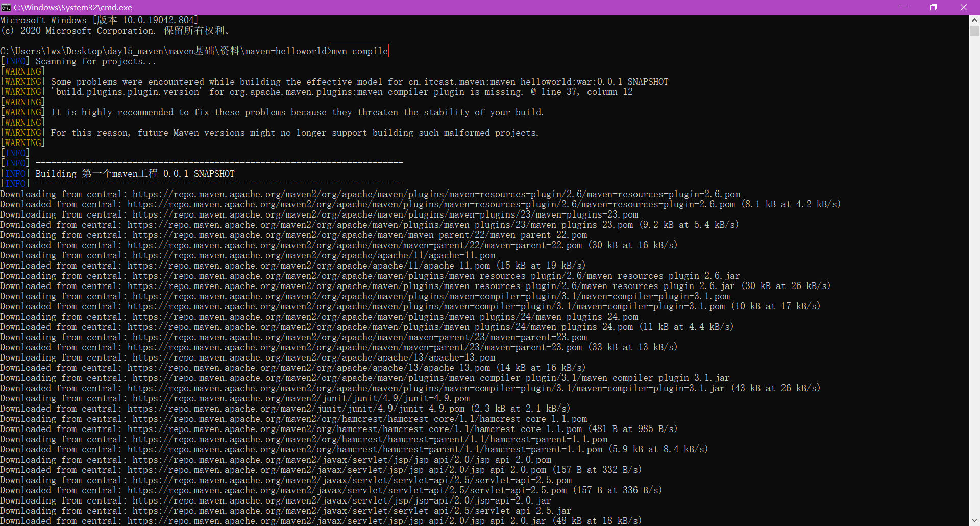Click the Downloading apache-11.pom line
980x526 pixels.
pos(248,255)
